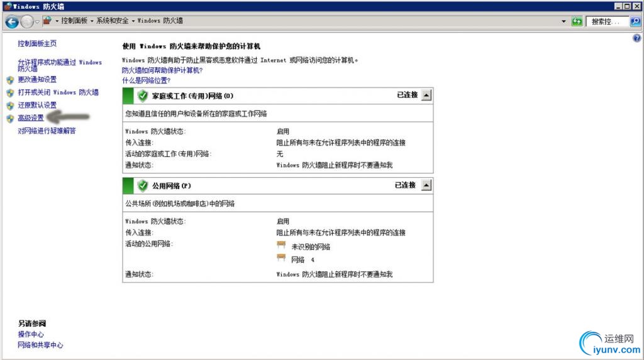This screenshot has height=360, width=644.
Task: Click the Back navigation arrow button
Action: [12, 22]
